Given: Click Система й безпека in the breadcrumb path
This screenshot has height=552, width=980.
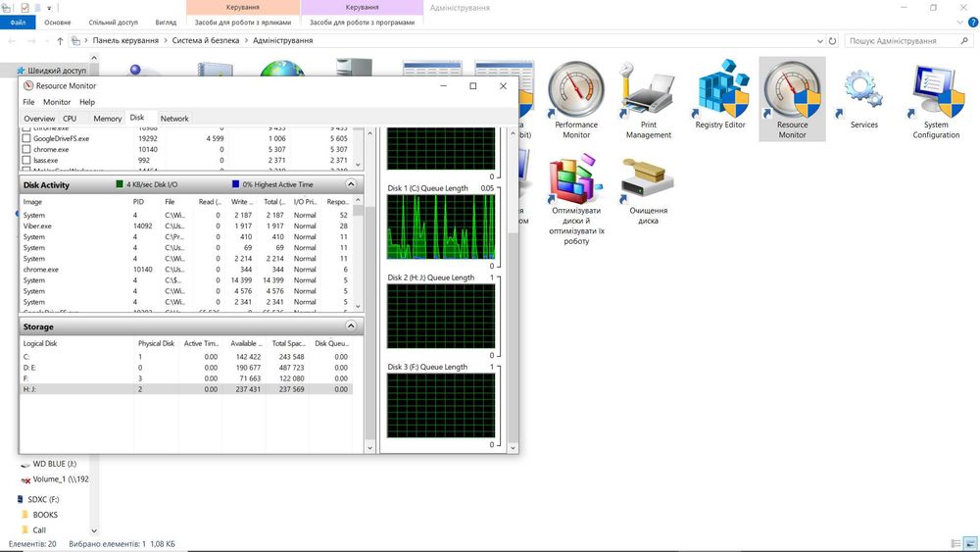Looking at the screenshot, I should pos(206,40).
